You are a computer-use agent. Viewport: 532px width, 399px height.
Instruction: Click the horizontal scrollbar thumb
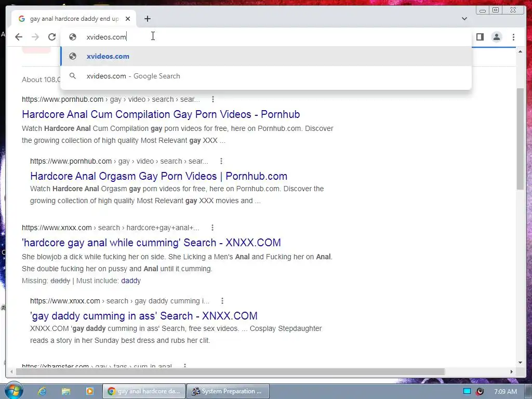(230, 372)
